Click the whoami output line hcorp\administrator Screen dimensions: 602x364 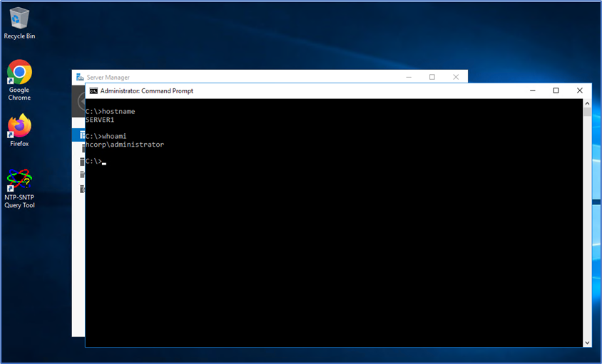click(x=124, y=145)
